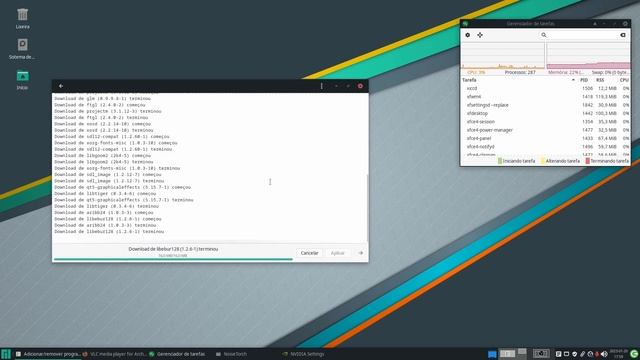The height and width of the screenshot is (360, 640).
Task: Open the volume speaker tray icon
Action: tap(604, 354)
